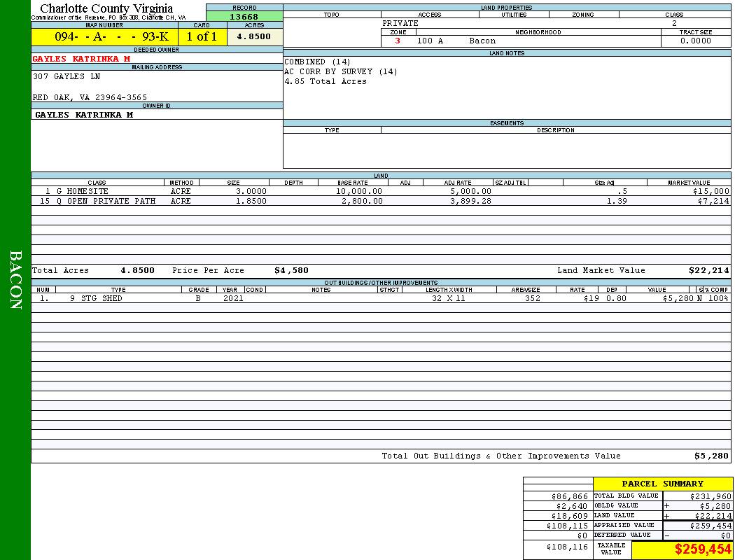Click the shed's 32 X 11 dimensions
Image resolution: width=735 pixels, height=560 pixels.
(x=448, y=298)
